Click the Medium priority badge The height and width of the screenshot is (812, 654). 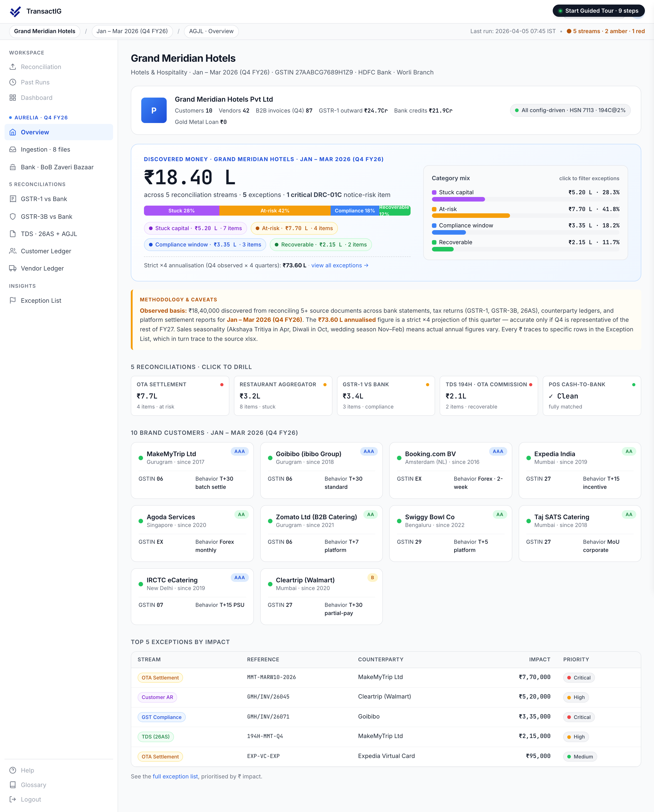click(580, 757)
